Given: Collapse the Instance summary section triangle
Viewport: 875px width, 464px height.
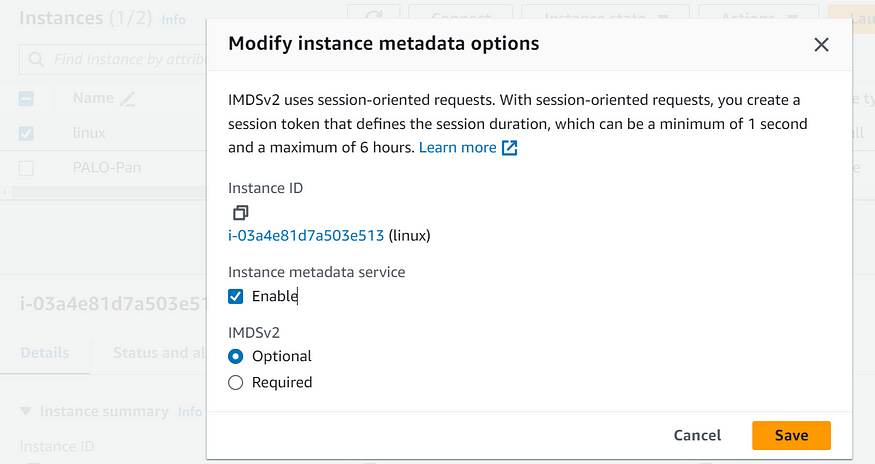Looking at the screenshot, I should point(26,412).
